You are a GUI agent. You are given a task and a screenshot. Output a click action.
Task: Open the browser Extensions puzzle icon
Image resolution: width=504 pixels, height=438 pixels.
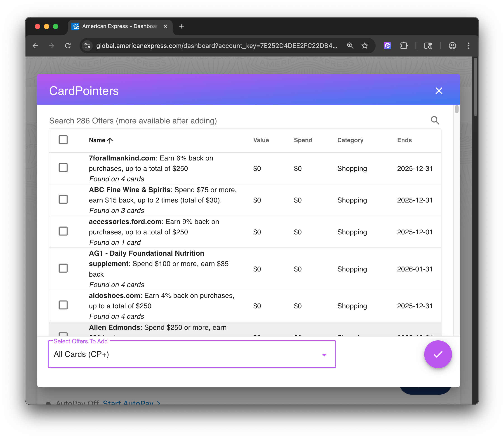[404, 46]
